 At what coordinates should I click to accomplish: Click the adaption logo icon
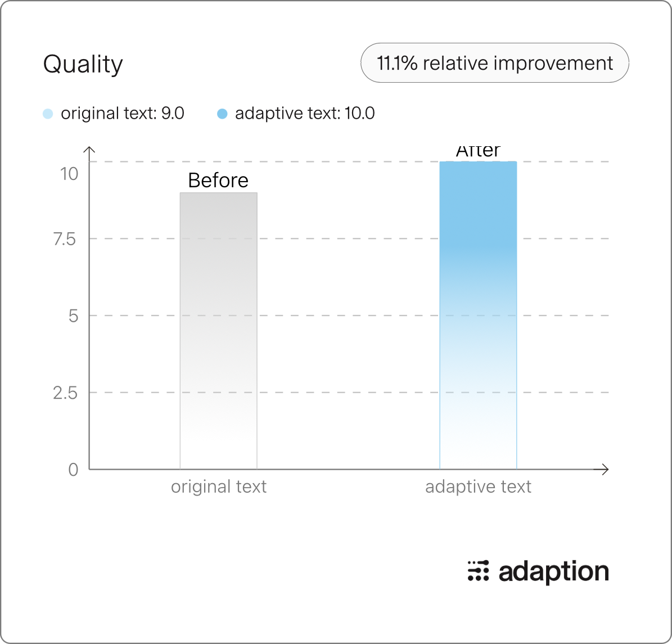478,571
